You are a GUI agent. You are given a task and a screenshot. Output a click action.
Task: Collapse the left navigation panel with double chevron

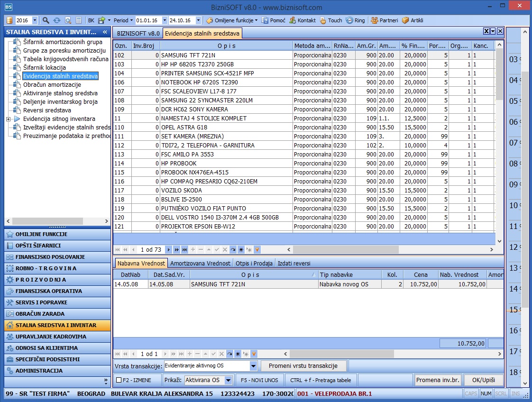click(x=105, y=32)
